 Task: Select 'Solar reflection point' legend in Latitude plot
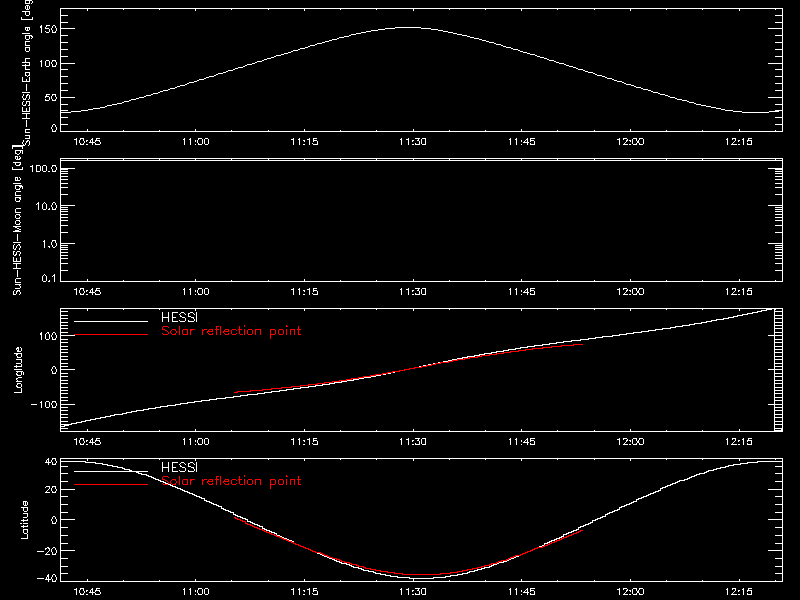click(x=231, y=481)
